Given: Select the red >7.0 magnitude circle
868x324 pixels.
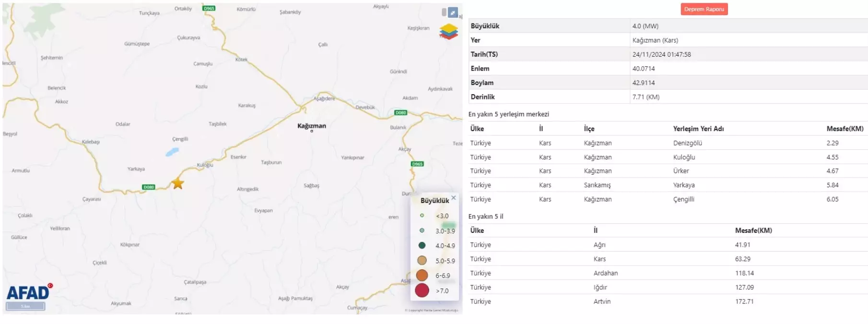Looking at the screenshot, I should coord(422,290).
